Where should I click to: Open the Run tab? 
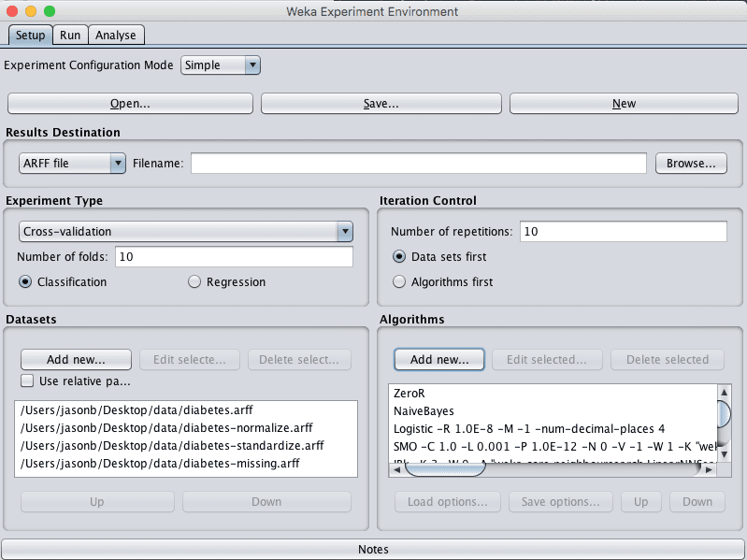click(70, 36)
